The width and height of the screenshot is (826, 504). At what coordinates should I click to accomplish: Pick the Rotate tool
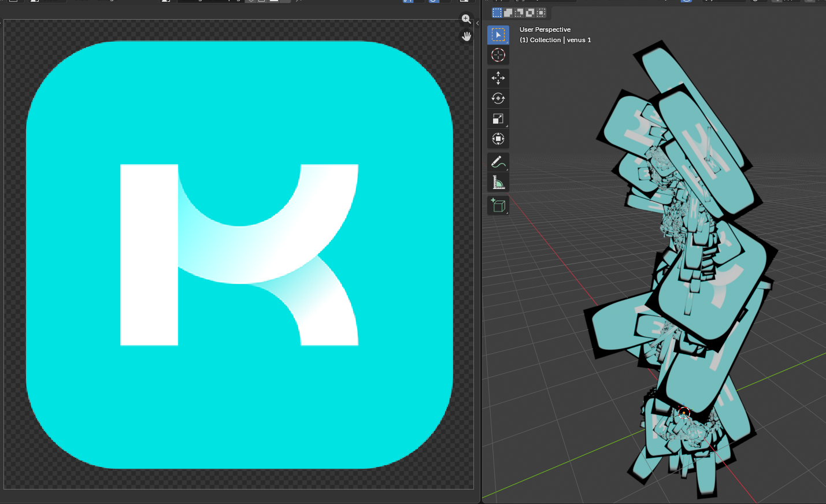[498, 98]
